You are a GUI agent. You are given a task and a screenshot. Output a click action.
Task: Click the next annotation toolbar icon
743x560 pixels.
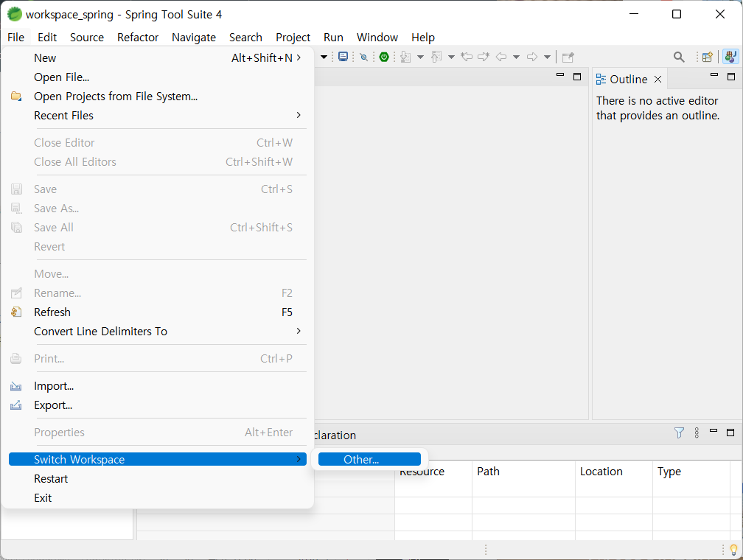click(x=405, y=57)
